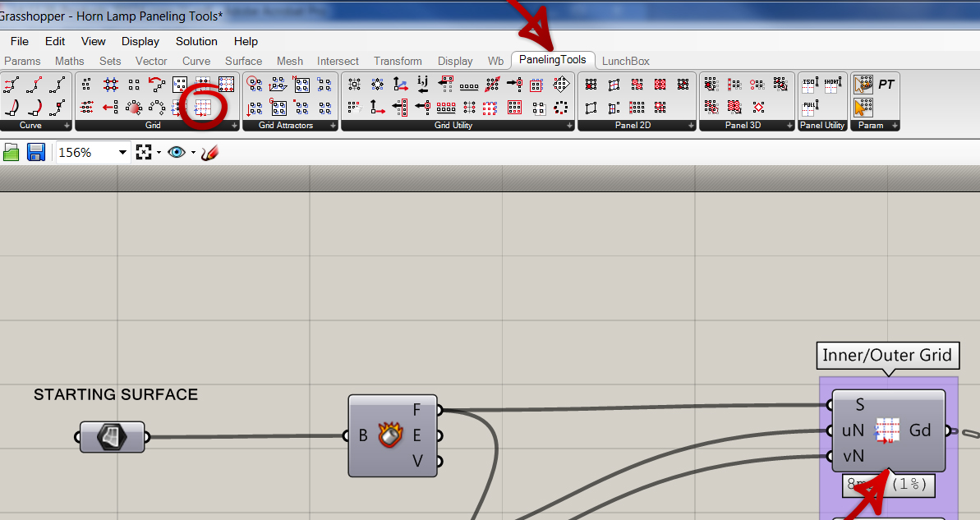Click the red-circle point attractor icon

point(255,84)
